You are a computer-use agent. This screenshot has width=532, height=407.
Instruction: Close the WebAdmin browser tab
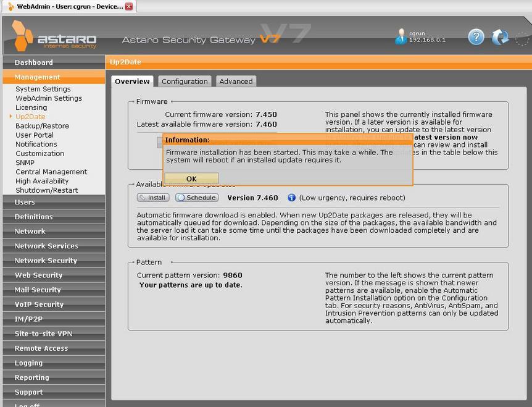(129, 6)
